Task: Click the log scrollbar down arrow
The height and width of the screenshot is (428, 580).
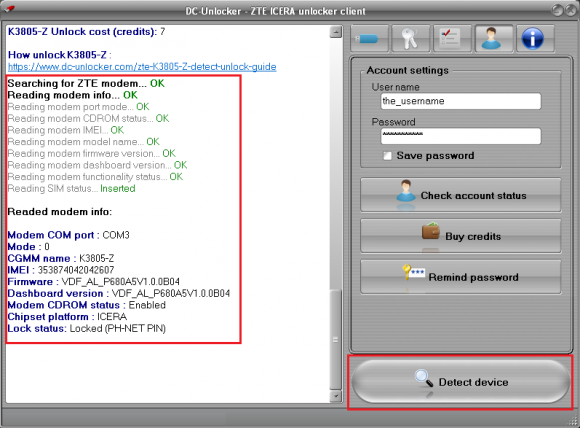Action: 335,396
